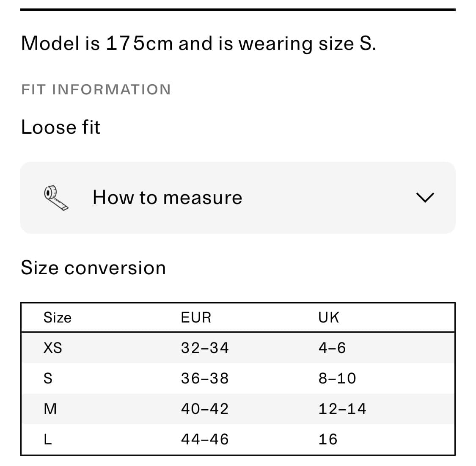Screen dimensions: 476x466
Task: Click the model height description text
Action: pos(198,44)
